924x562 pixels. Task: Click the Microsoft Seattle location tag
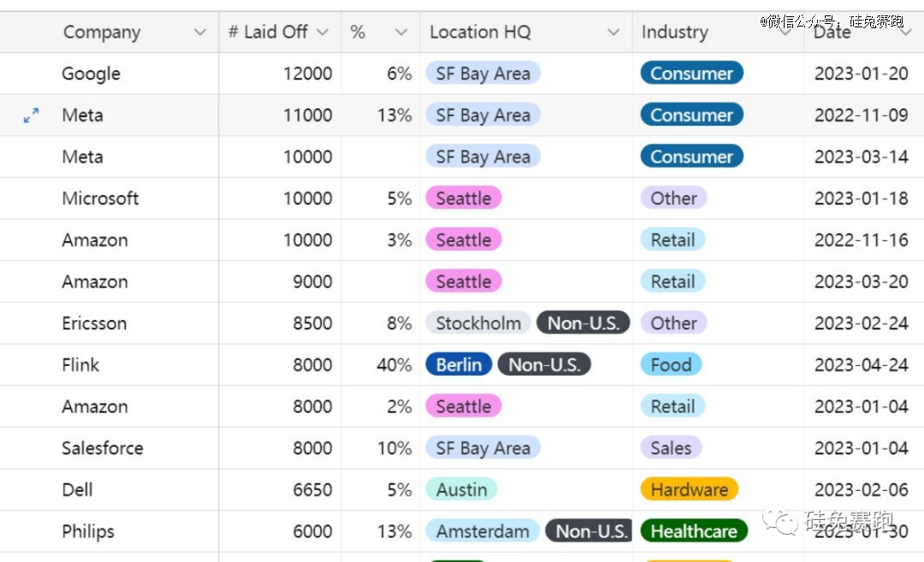464,198
